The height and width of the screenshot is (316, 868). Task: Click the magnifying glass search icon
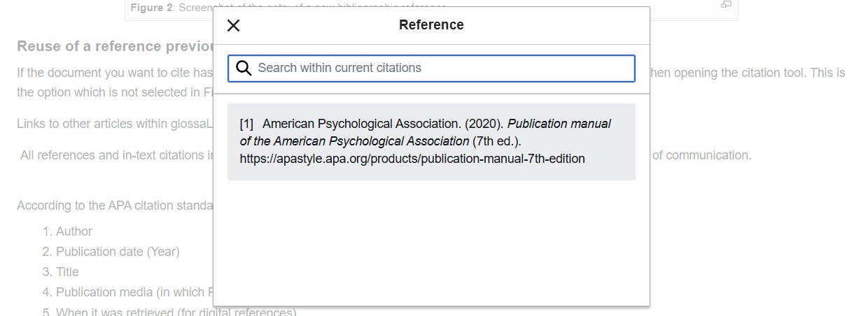point(244,69)
